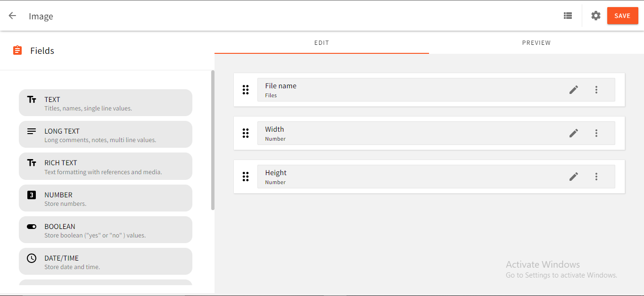This screenshot has height=296, width=644.
Task: Switch to the Preview tab
Action: coord(536,43)
